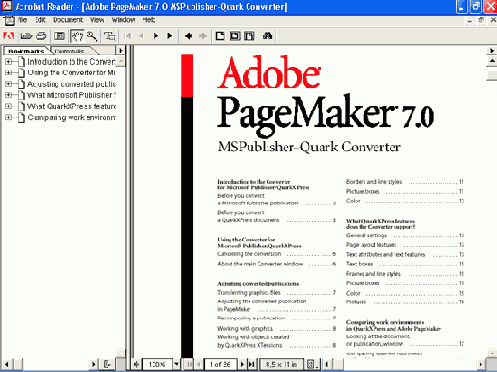Click the document vertical scrollbar thumb
Screen dimensions: 497x372
tap(492, 75)
